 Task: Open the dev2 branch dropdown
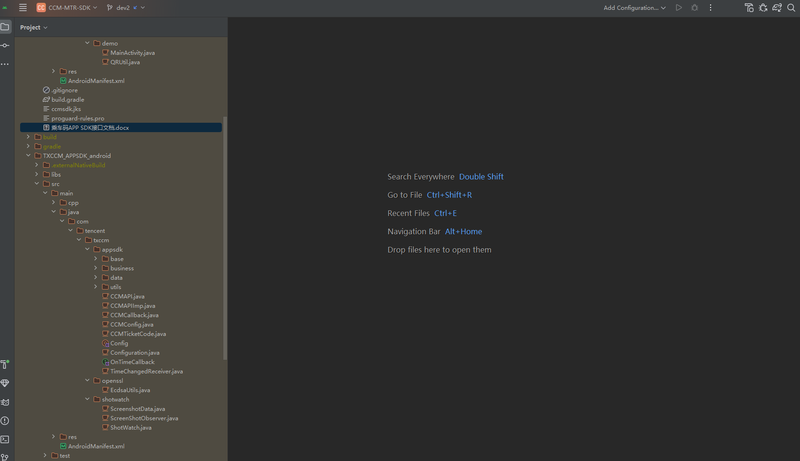[x=126, y=8]
